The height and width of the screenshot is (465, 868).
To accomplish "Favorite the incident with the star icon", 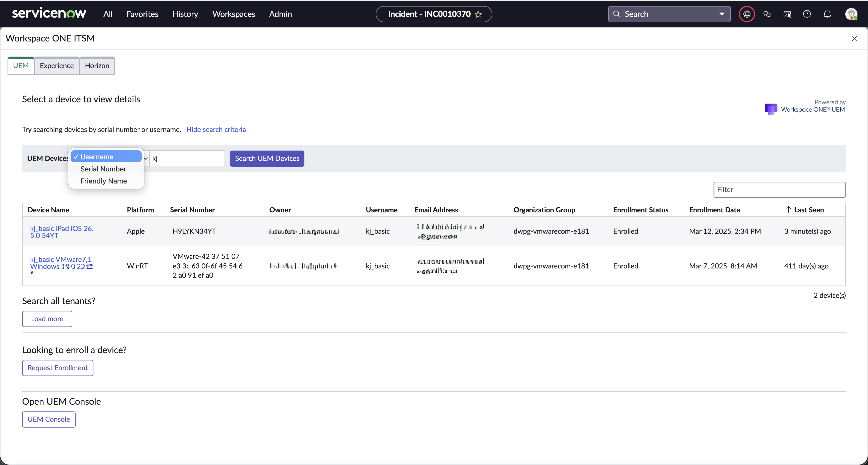I will pos(478,14).
